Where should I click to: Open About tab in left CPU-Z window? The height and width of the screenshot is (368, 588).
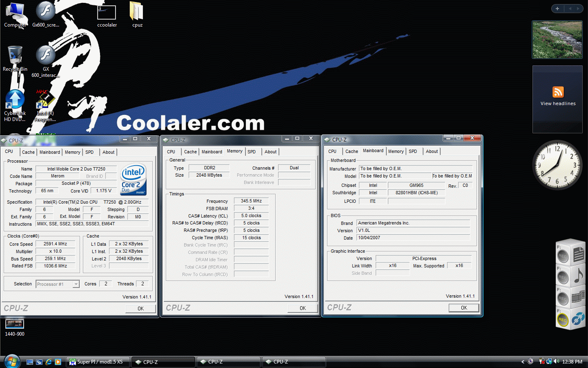108,152
